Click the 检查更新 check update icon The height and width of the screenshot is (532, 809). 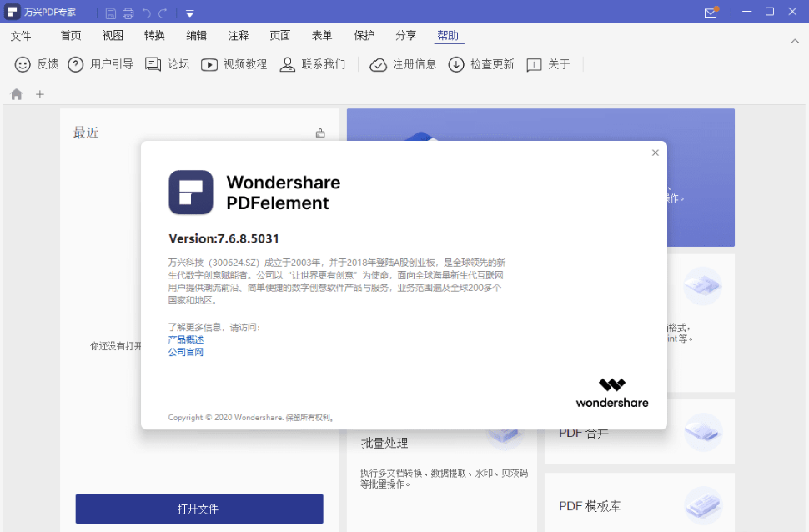point(456,64)
